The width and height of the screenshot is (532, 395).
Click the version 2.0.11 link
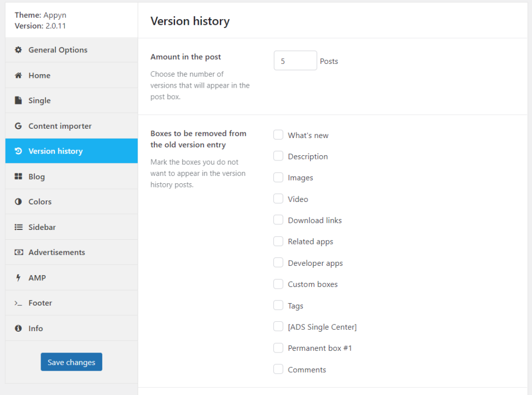(54, 24)
